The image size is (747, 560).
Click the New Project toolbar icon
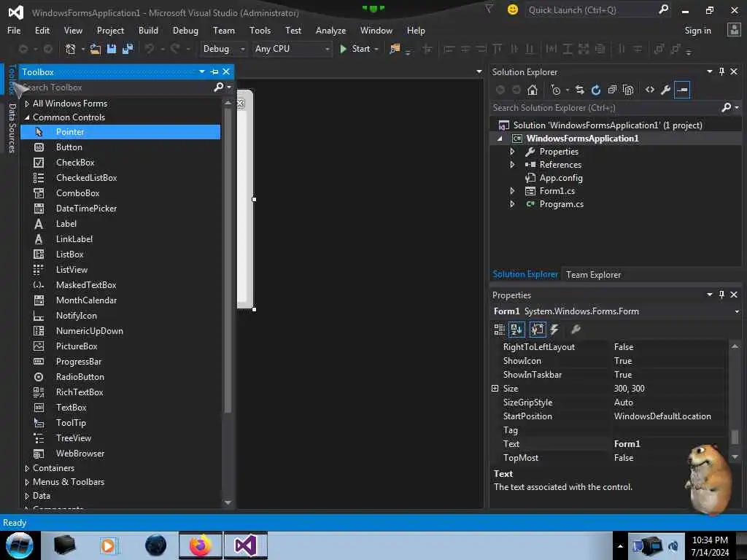pos(71,49)
